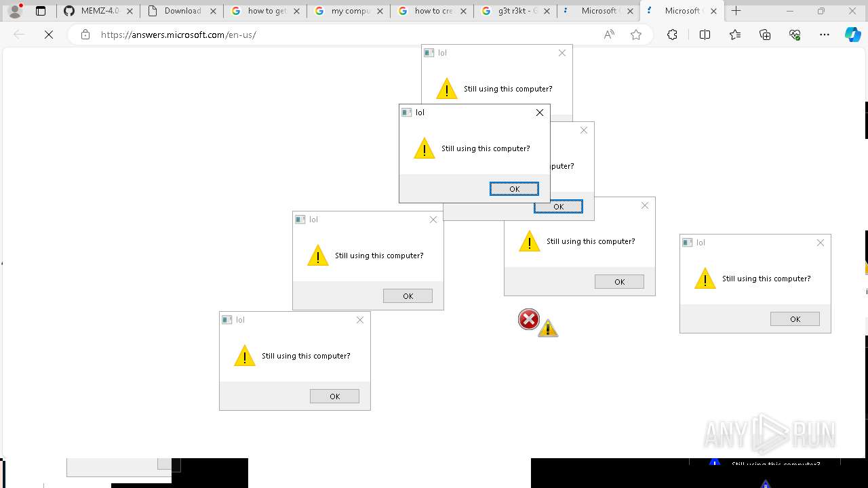The height and width of the screenshot is (488, 868).
Task: Click OK in the bottom-left lol dialog
Action: pos(334,396)
